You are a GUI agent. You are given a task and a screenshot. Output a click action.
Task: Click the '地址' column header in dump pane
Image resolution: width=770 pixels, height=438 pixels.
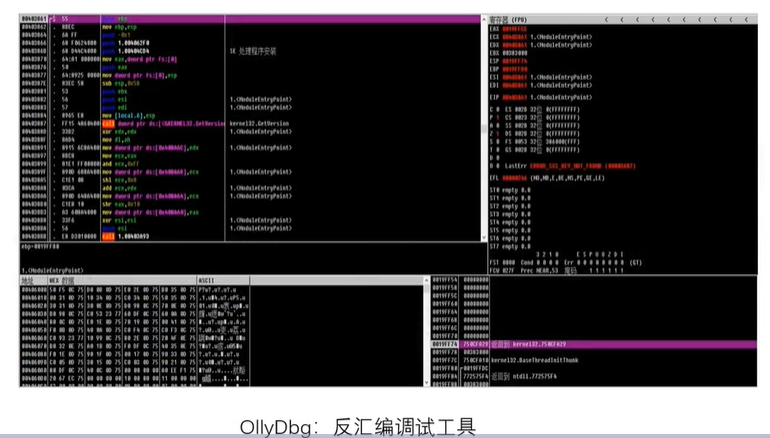coord(33,280)
